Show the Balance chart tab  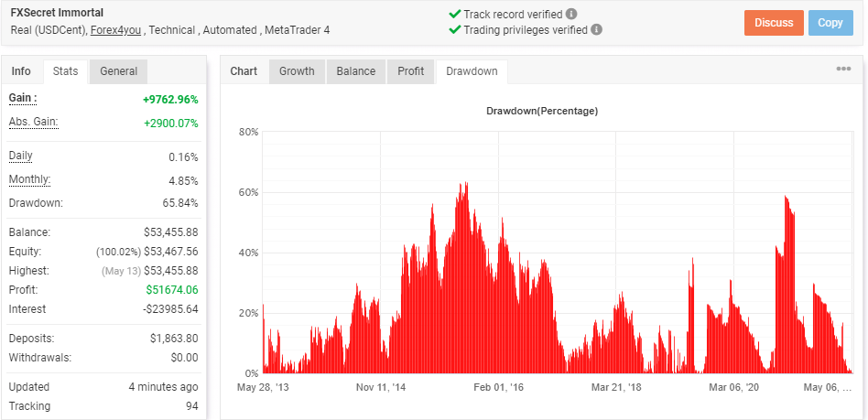pos(356,70)
